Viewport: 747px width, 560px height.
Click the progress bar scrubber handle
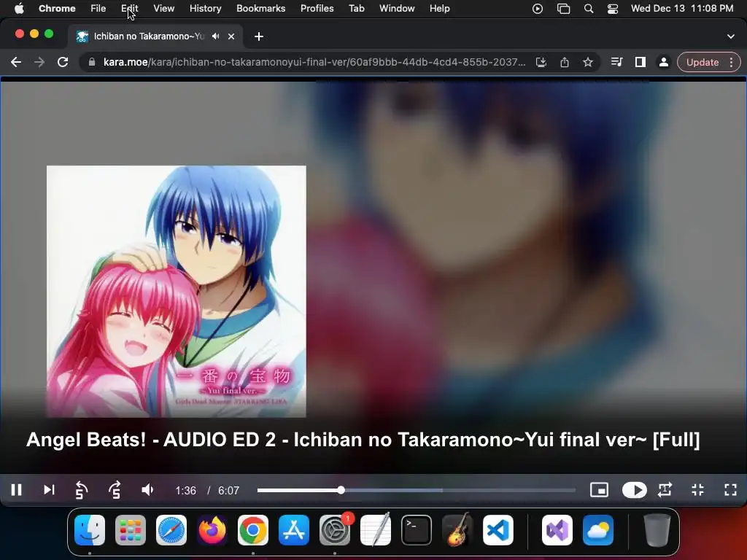(341, 490)
